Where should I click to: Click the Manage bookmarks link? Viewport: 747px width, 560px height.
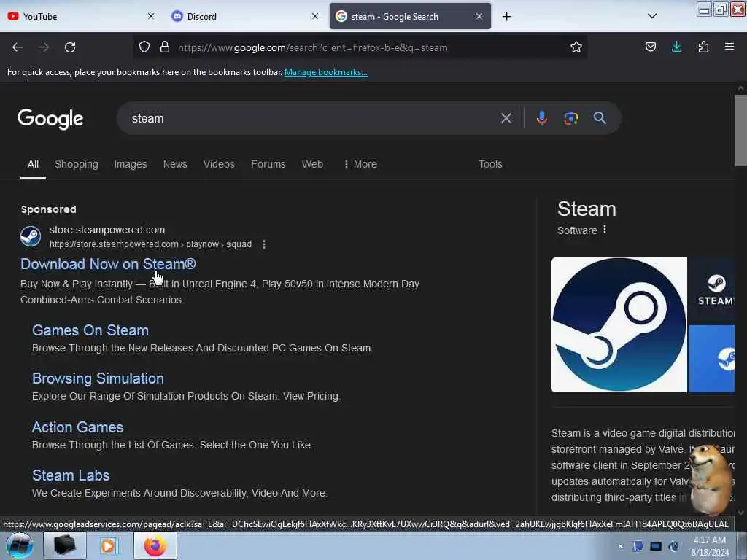(326, 72)
